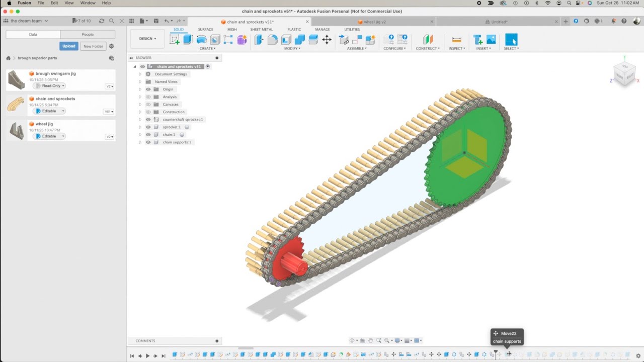This screenshot has height=362, width=644.
Task: Jump to timeline beginning
Action: click(132, 355)
